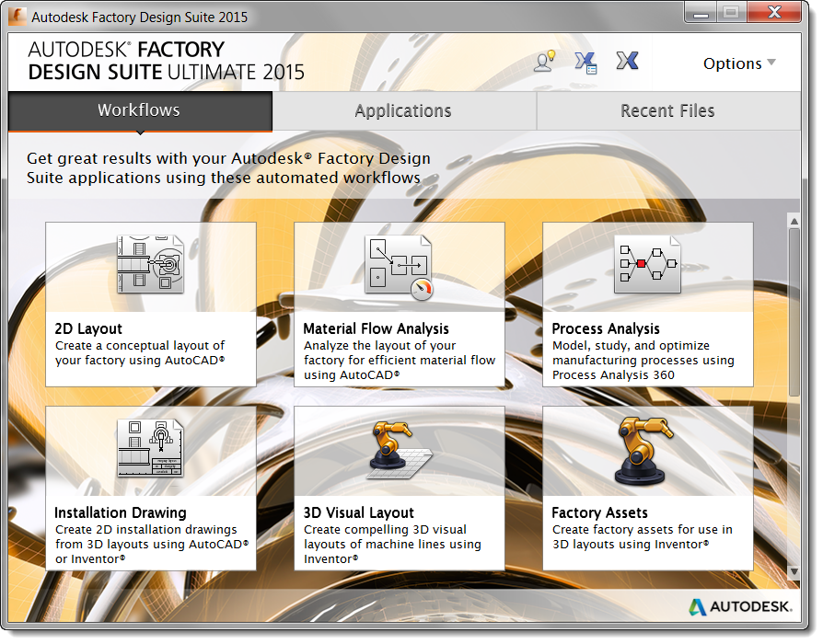Image resolution: width=823 pixels, height=644 pixels.
Task: Click the user lightbulb icon in header
Action: 545,61
